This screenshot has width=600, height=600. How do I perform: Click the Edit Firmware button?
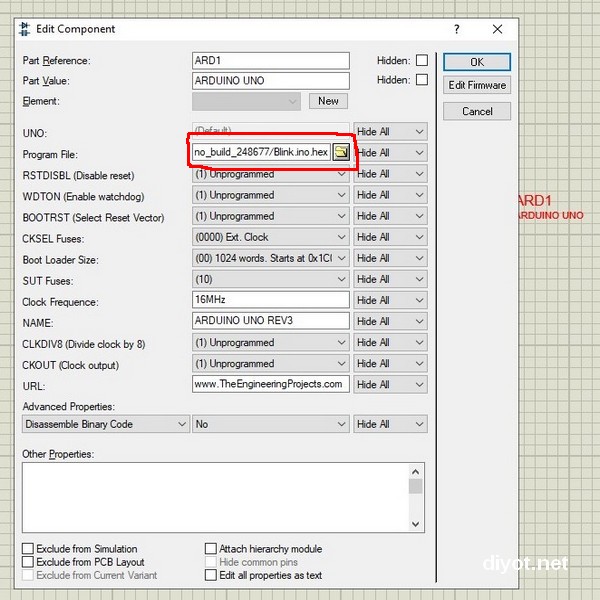click(477, 85)
